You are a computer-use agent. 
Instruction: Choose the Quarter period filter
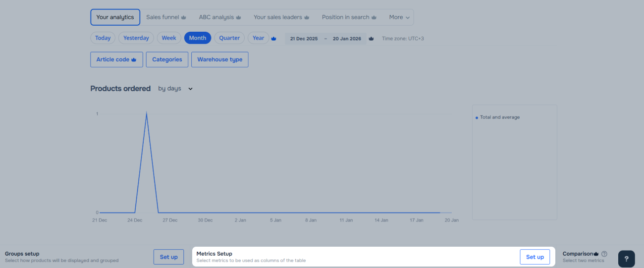click(x=229, y=38)
